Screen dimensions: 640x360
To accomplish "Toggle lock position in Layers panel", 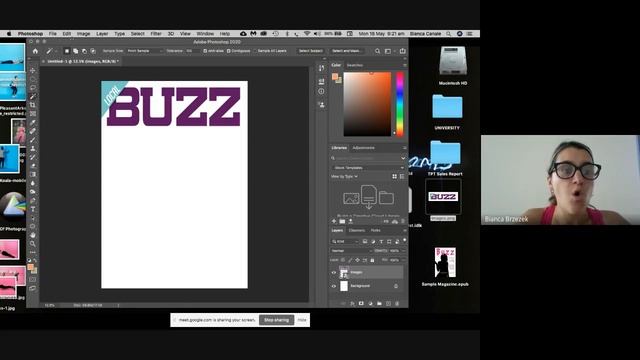I will [x=358, y=260].
